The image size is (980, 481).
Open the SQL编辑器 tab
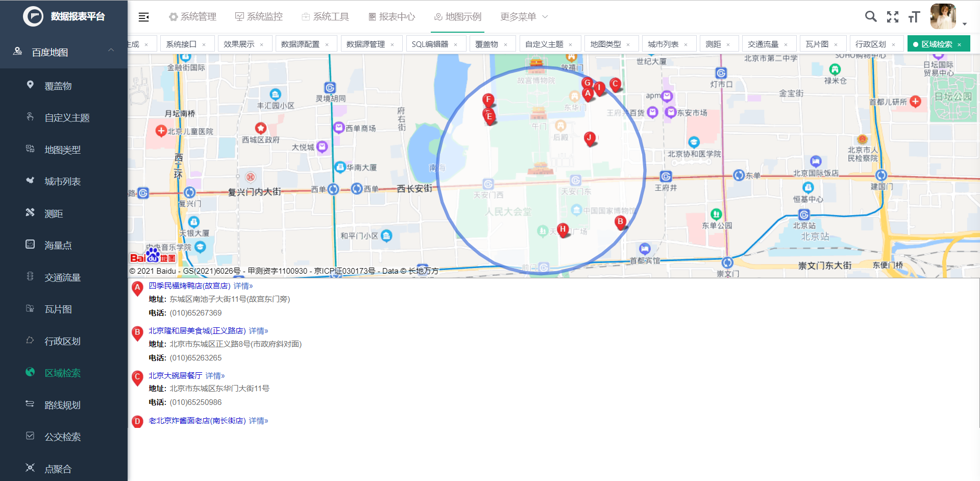pyautogui.click(x=430, y=43)
